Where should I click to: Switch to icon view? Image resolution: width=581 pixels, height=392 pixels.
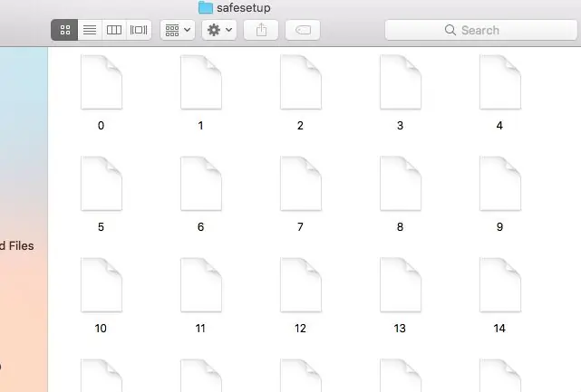(64, 30)
